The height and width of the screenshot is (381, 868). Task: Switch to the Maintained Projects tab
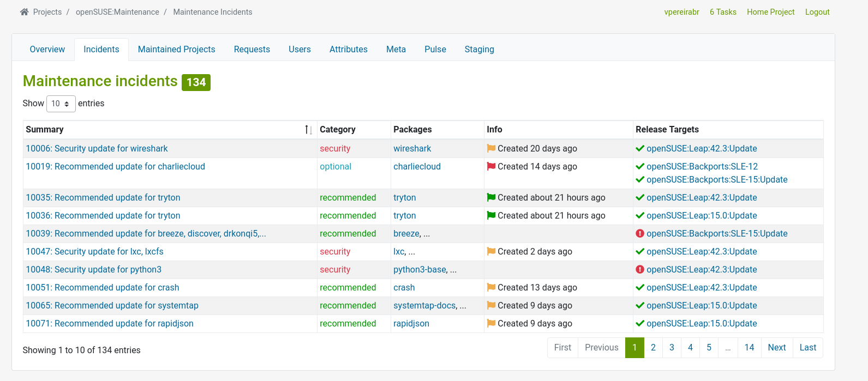(x=176, y=49)
